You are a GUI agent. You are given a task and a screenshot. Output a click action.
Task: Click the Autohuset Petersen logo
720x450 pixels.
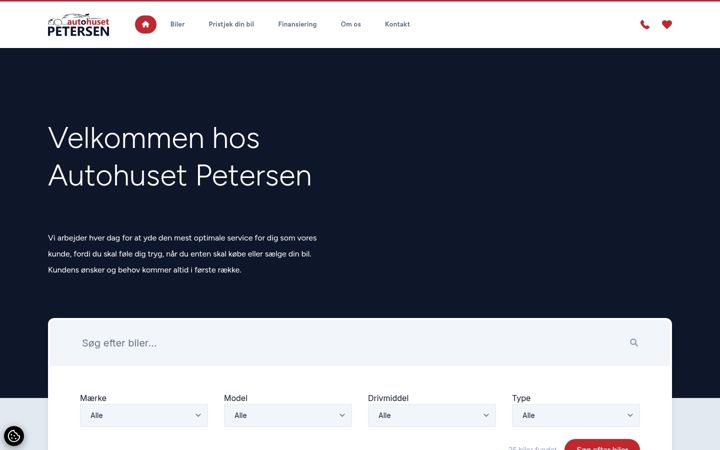pos(79,25)
